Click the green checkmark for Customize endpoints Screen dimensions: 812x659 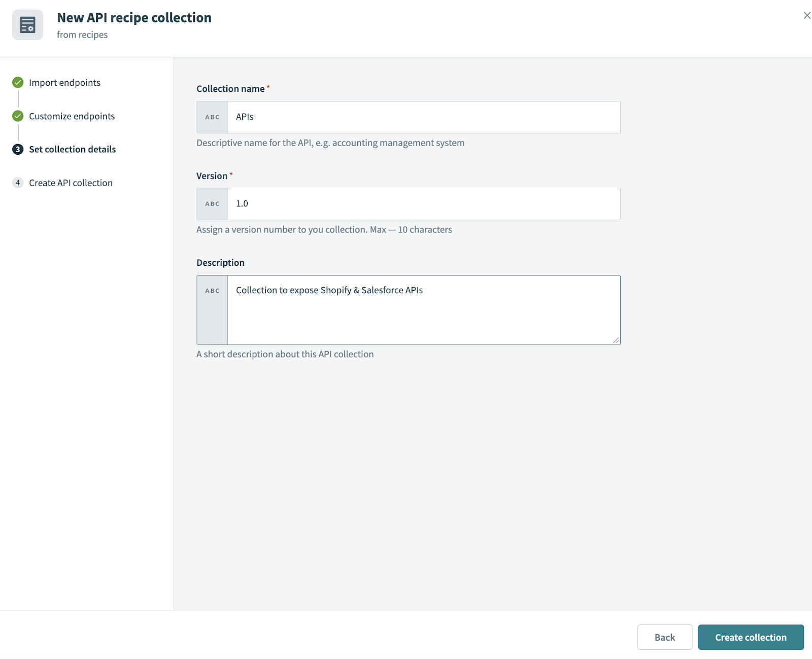18,116
